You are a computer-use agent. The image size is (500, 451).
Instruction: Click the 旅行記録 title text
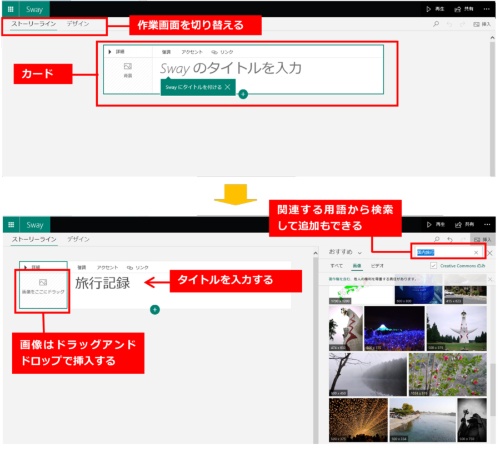pos(102,283)
